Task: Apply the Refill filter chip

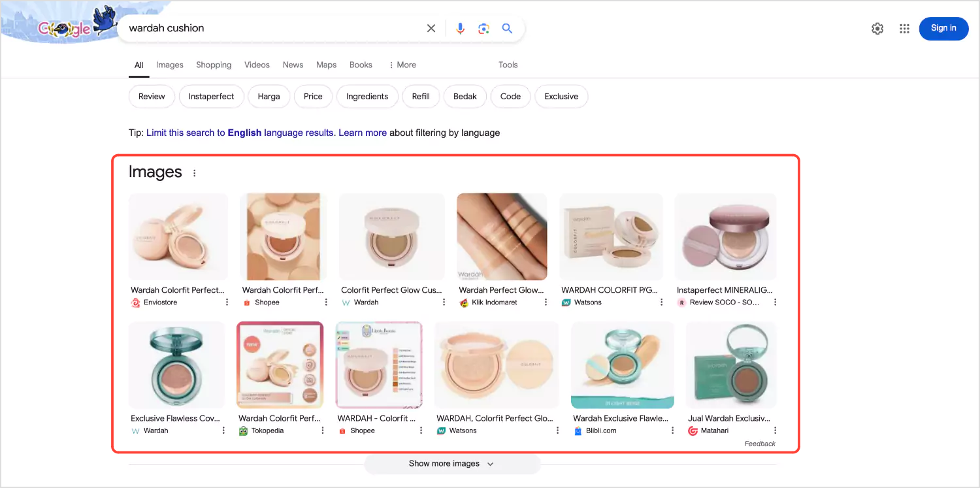Action: pos(421,97)
